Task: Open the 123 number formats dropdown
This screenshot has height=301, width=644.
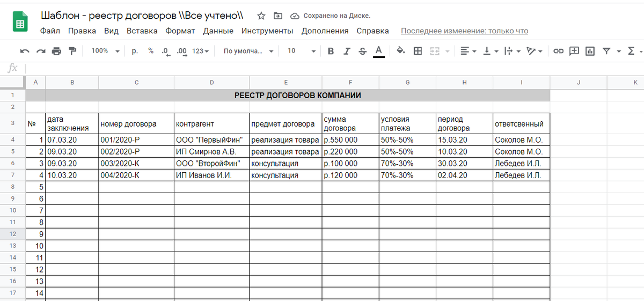Action: (201, 51)
